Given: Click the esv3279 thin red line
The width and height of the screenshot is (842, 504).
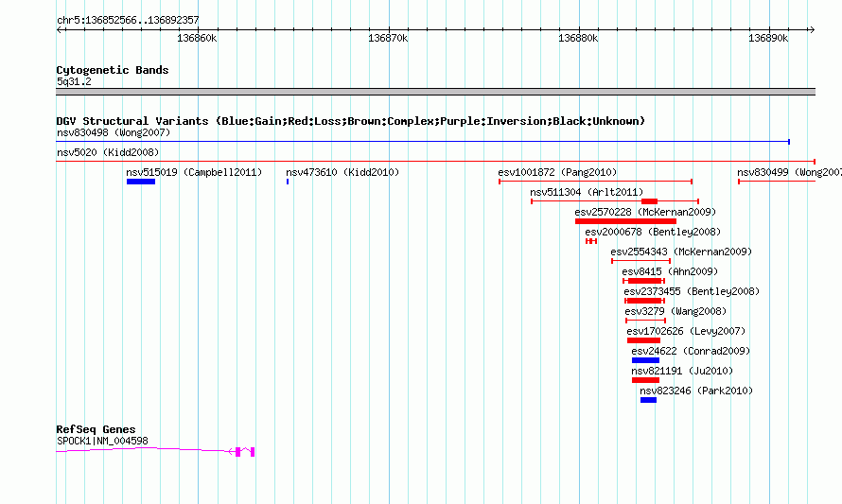Looking at the screenshot, I should pyautogui.click(x=645, y=321).
